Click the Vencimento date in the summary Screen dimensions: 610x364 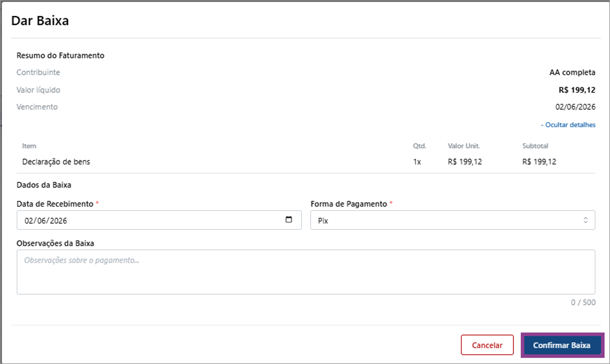pyautogui.click(x=575, y=107)
